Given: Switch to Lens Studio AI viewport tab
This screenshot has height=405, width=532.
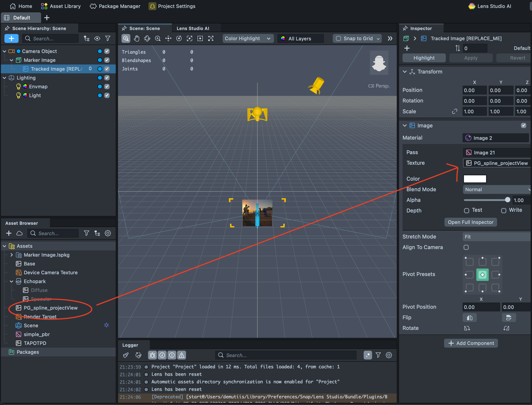Looking at the screenshot, I should coord(193,28).
